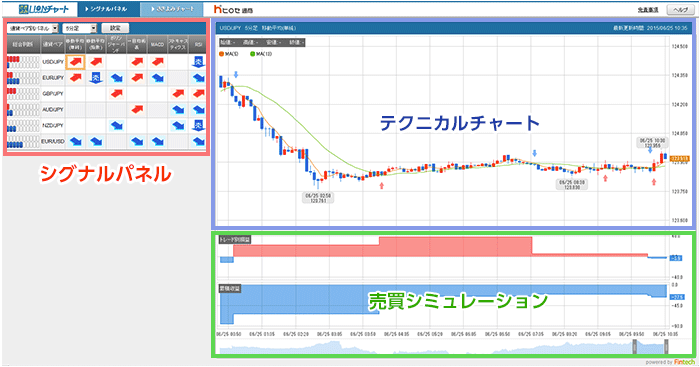The height and width of the screenshot is (367, 700).
Task: Select USDJPY RSI strong sell signal
Action: [198, 62]
